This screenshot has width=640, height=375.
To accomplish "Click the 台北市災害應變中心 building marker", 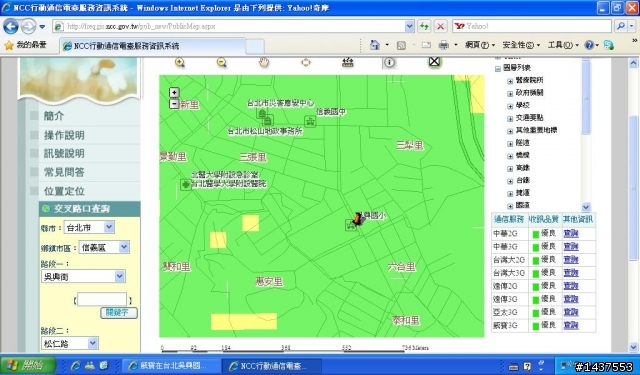I will 262,113.
